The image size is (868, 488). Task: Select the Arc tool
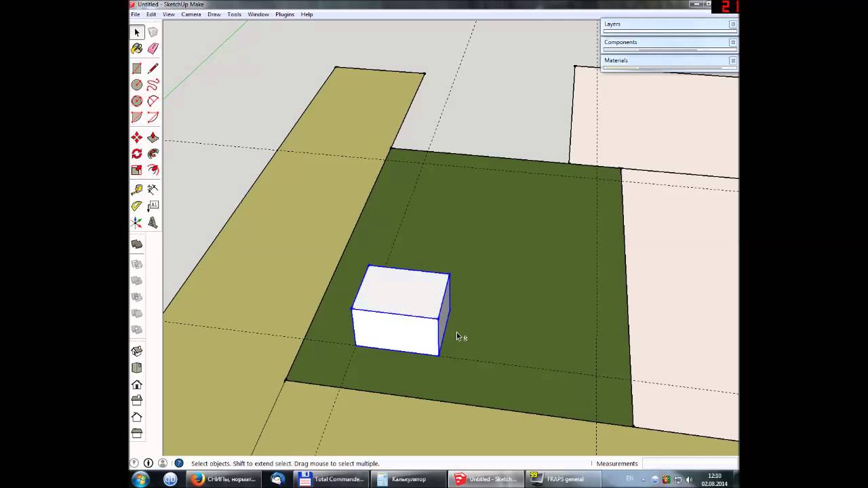click(x=153, y=101)
